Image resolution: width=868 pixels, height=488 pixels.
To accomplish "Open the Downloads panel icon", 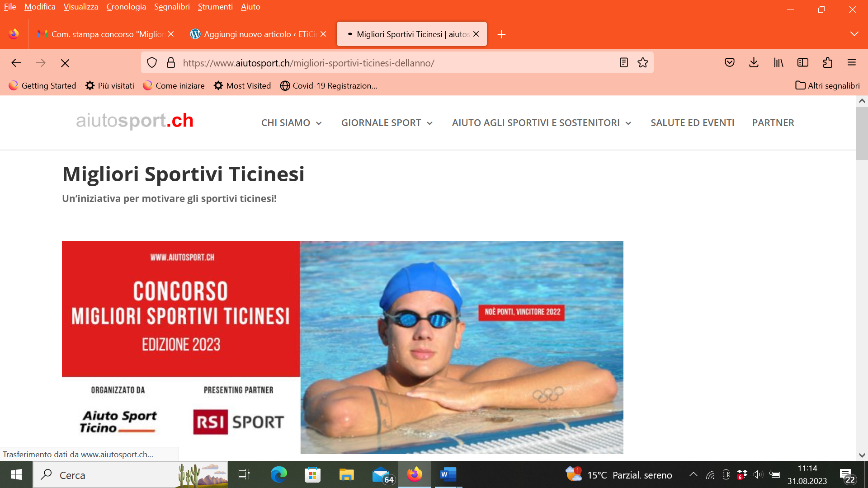I will [754, 63].
